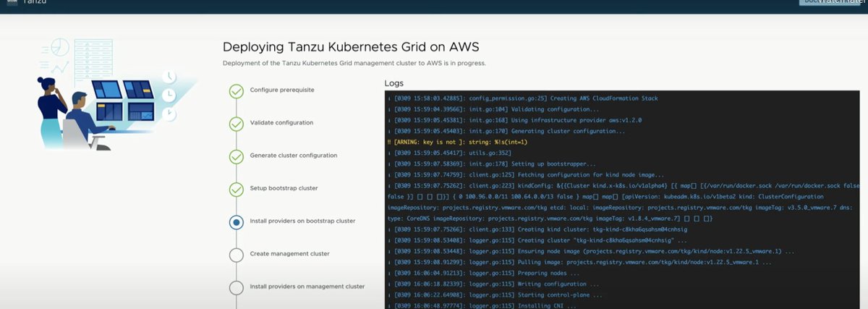Select the Install providers on management cluster label
Screen dimensions: 868x309
tap(307, 287)
